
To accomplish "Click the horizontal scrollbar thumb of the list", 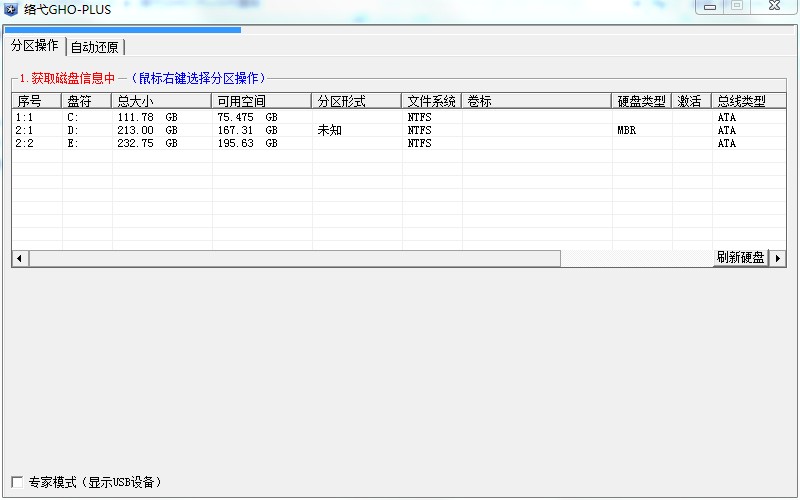I will (x=294, y=258).
